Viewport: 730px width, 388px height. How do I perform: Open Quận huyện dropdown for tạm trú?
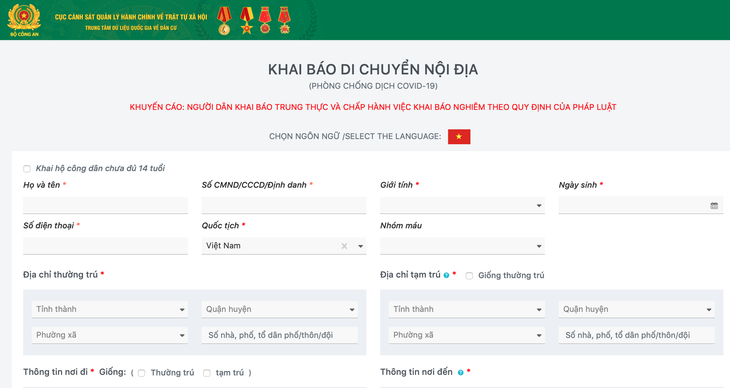[636, 309]
